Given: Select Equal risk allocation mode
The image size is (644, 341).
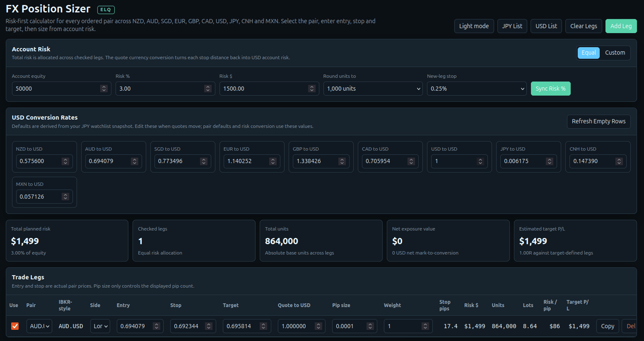Looking at the screenshot, I should click(x=589, y=53).
